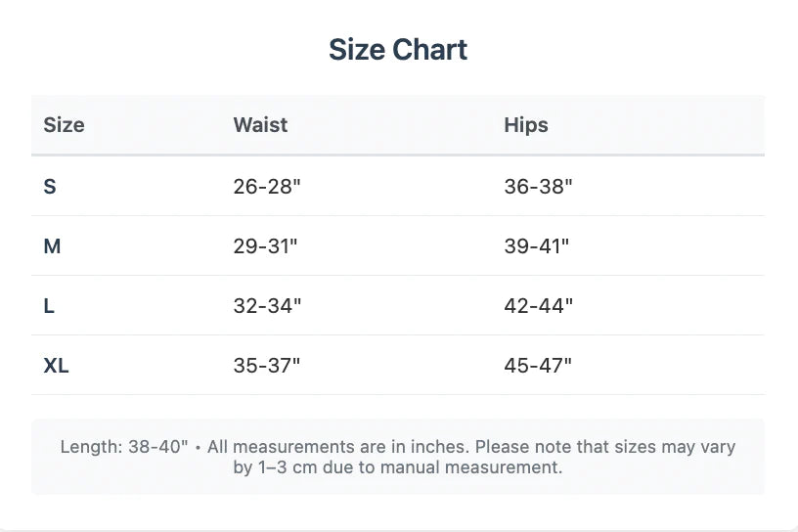798x532 pixels.
Task: Select the Size column header
Action: pos(65,125)
